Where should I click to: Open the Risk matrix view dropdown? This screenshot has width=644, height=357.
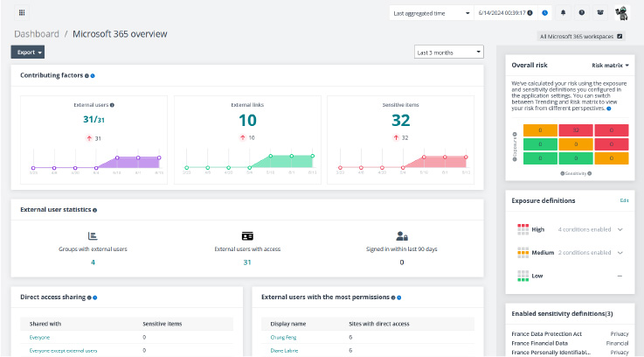pyautogui.click(x=610, y=66)
